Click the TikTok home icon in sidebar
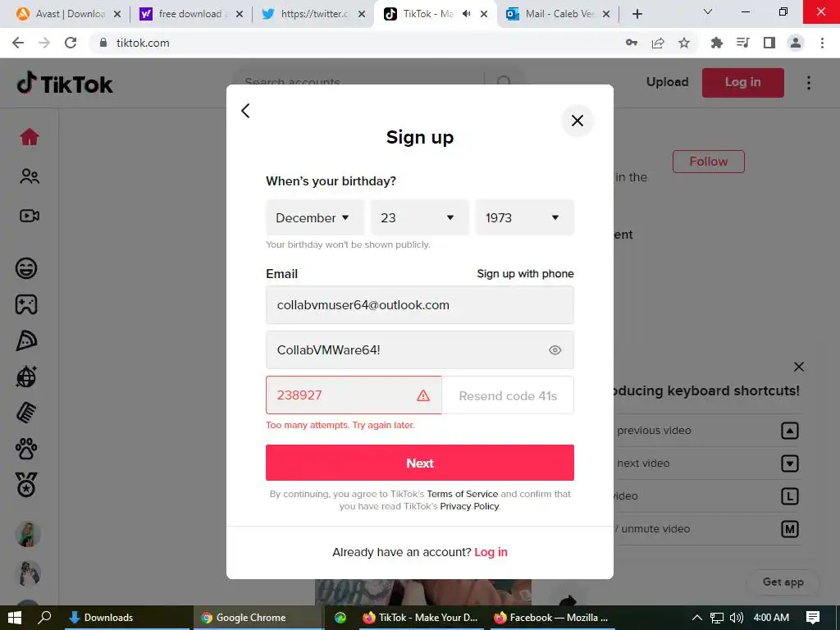This screenshot has height=630, width=840. [30, 137]
